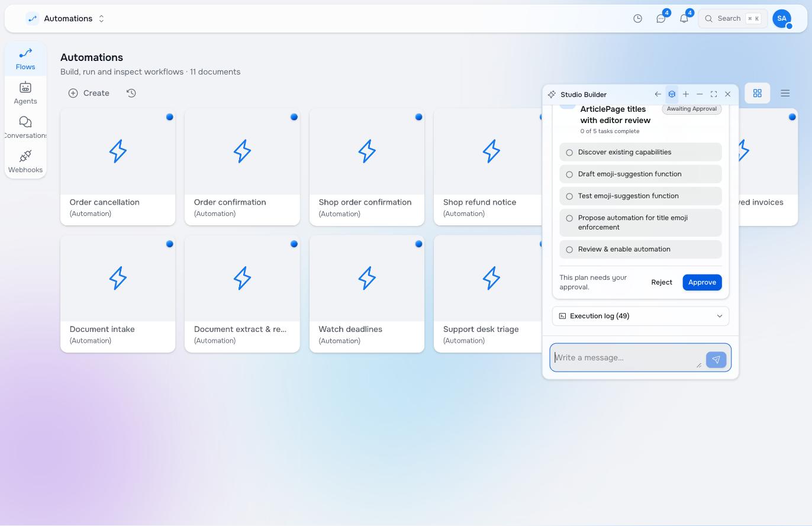Viewport: 812px width, 526px height.
Task: Reject the pending plan
Action: click(x=662, y=282)
